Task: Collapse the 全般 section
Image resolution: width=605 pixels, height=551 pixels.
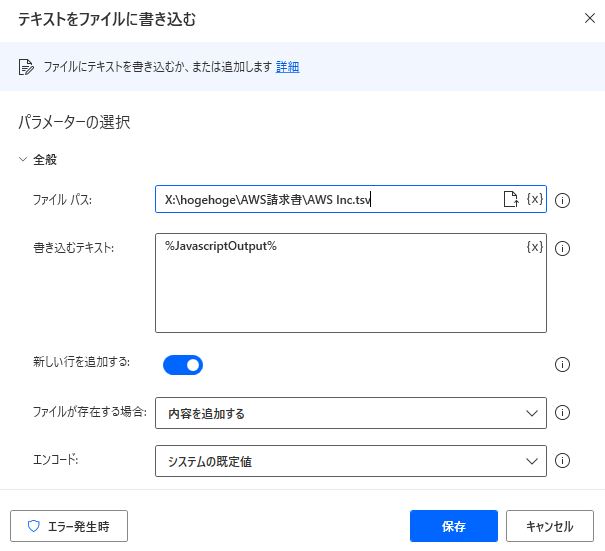Action: click(23, 159)
